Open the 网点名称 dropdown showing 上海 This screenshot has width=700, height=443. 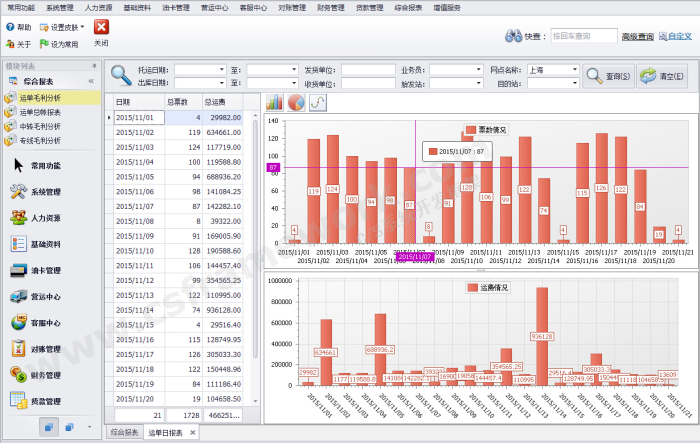pos(551,70)
